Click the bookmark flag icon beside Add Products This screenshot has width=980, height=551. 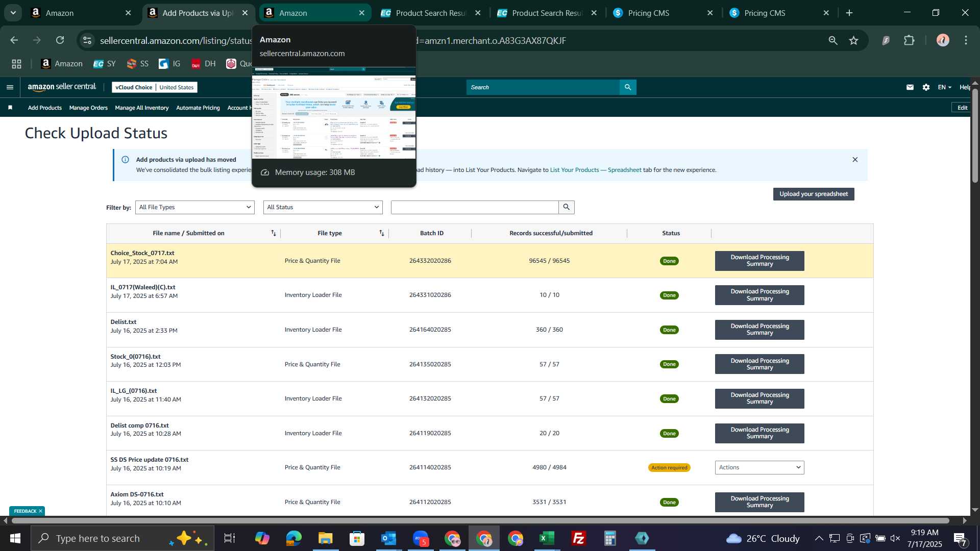pos(10,108)
